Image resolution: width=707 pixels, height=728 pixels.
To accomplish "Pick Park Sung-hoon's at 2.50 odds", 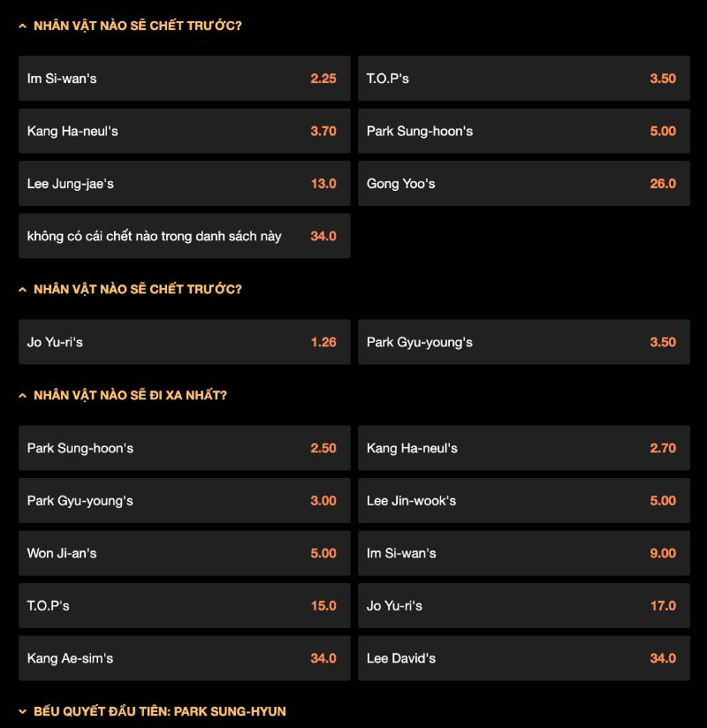I will tap(184, 448).
